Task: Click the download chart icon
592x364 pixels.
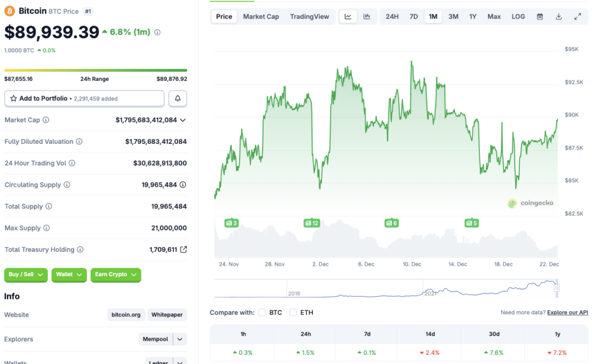Action: click(x=558, y=16)
